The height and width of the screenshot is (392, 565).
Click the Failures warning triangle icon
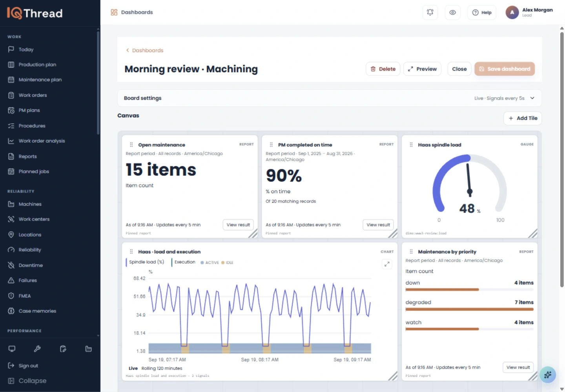click(11, 281)
